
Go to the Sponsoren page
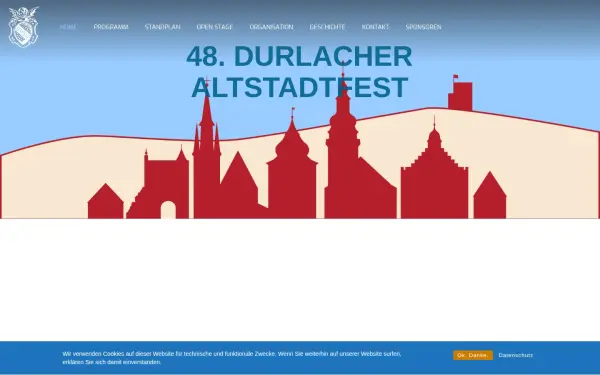click(x=424, y=27)
